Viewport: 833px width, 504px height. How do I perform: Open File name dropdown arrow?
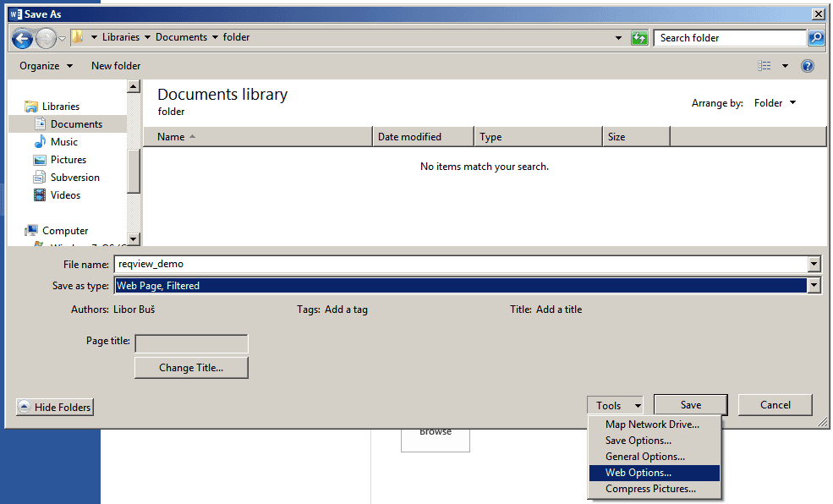pyautogui.click(x=814, y=264)
